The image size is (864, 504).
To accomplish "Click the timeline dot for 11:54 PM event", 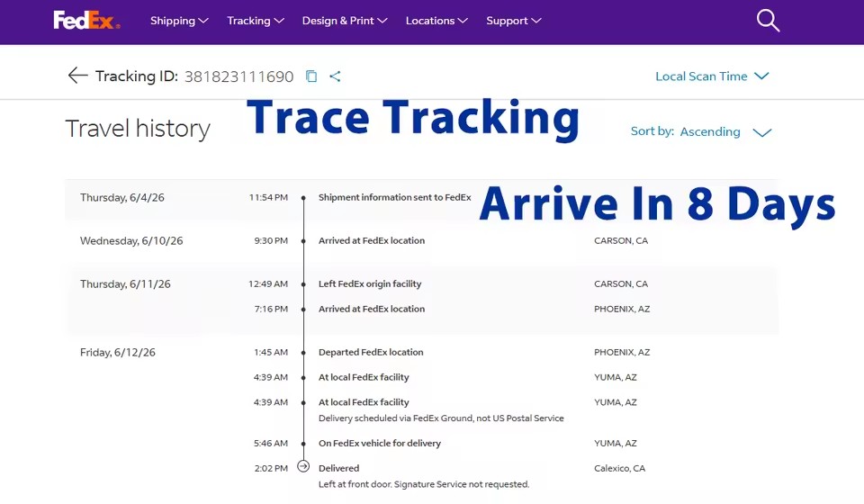I will 303,197.
